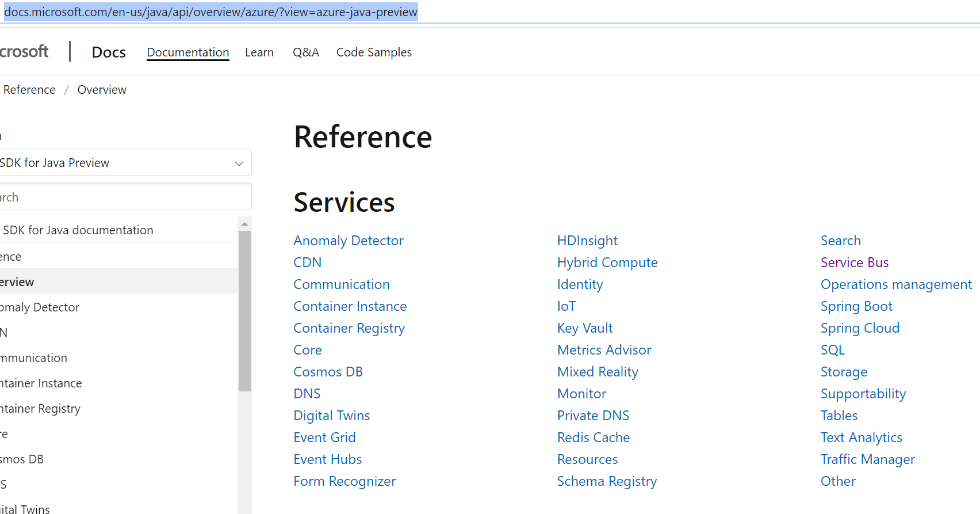Select Container Registry in the sidebar tree
The width and height of the screenshot is (980, 514).
click(x=40, y=409)
